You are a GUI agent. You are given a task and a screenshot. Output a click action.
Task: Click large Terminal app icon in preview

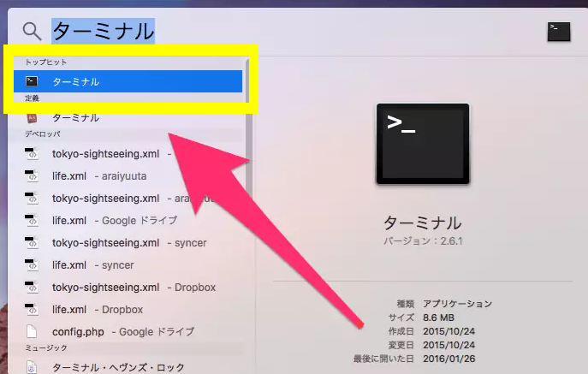click(x=422, y=144)
